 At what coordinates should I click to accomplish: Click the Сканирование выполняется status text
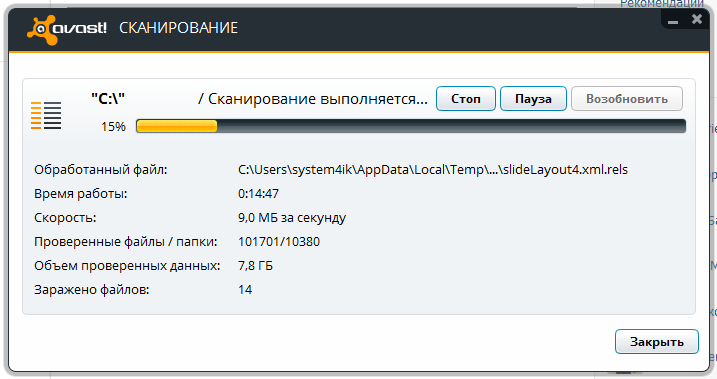pos(313,99)
